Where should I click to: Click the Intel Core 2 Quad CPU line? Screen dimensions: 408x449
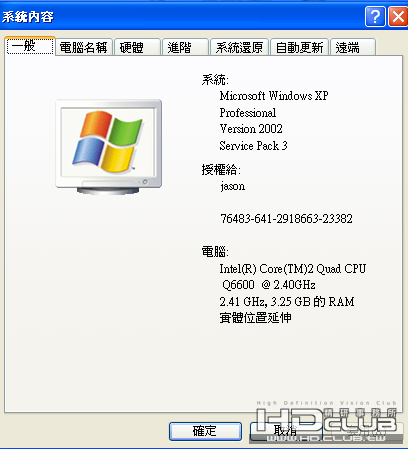[x=293, y=269]
